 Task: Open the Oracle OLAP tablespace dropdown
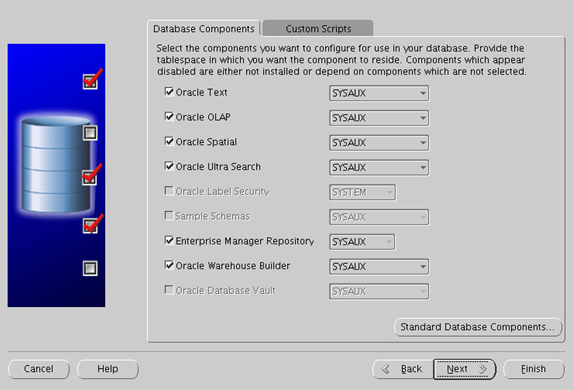[x=379, y=118]
